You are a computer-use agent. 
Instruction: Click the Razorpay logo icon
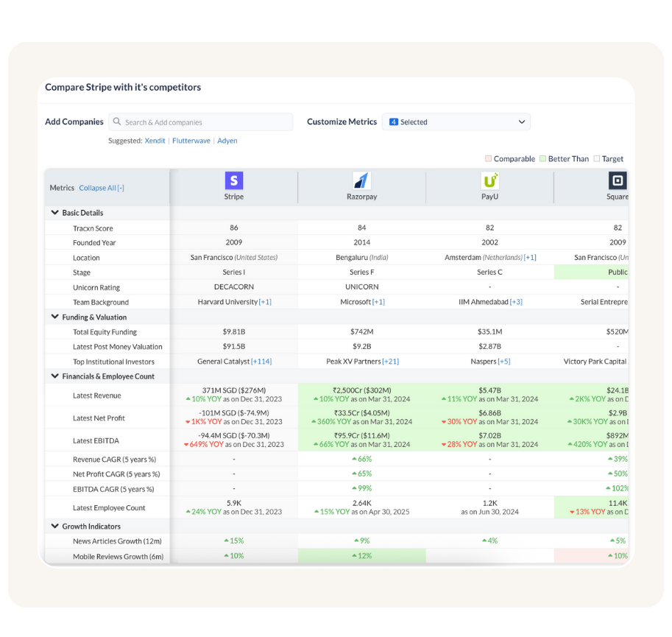(361, 180)
